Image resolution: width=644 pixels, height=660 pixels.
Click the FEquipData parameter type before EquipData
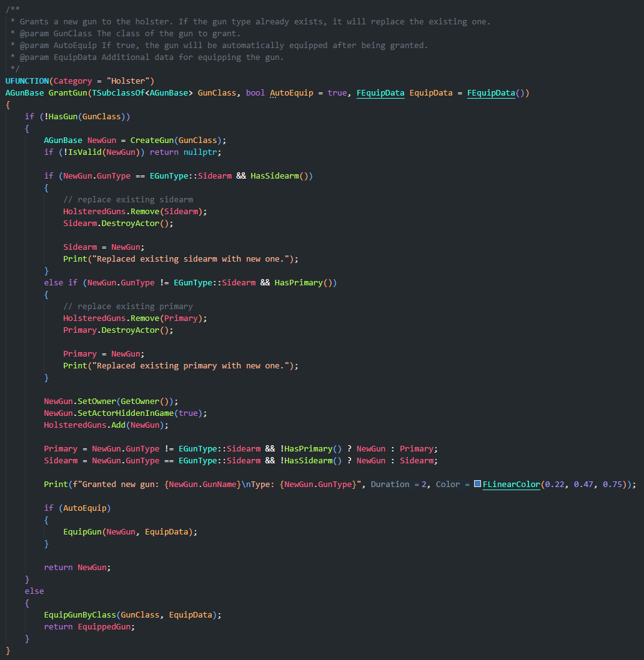[x=380, y=92]
